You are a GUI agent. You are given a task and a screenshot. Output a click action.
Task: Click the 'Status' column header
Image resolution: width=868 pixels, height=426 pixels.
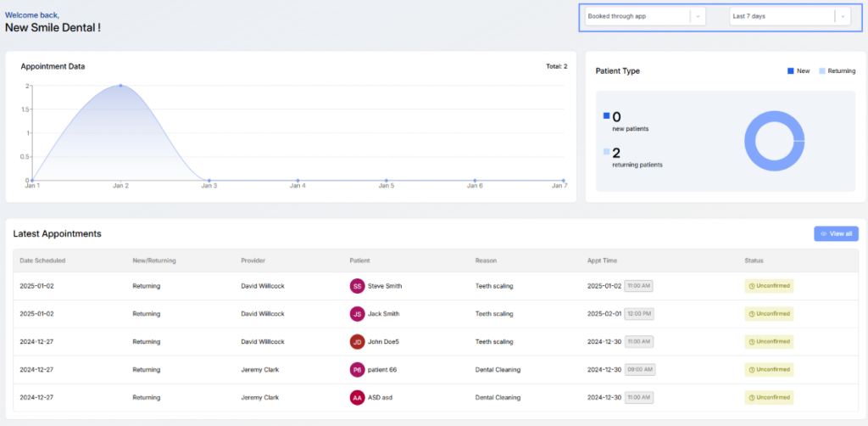click(754, 261)
